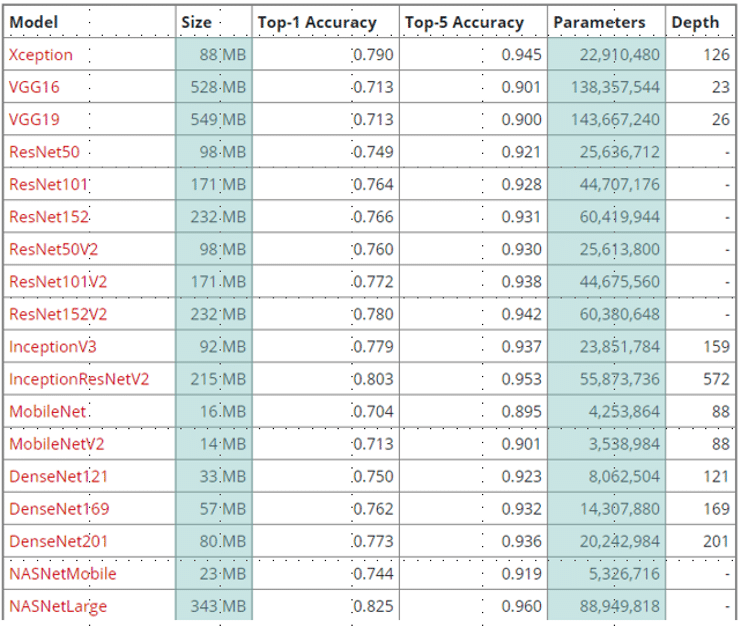Open the InceptionV3 model link
Viewport: 742px width, 628px height.
53,347
